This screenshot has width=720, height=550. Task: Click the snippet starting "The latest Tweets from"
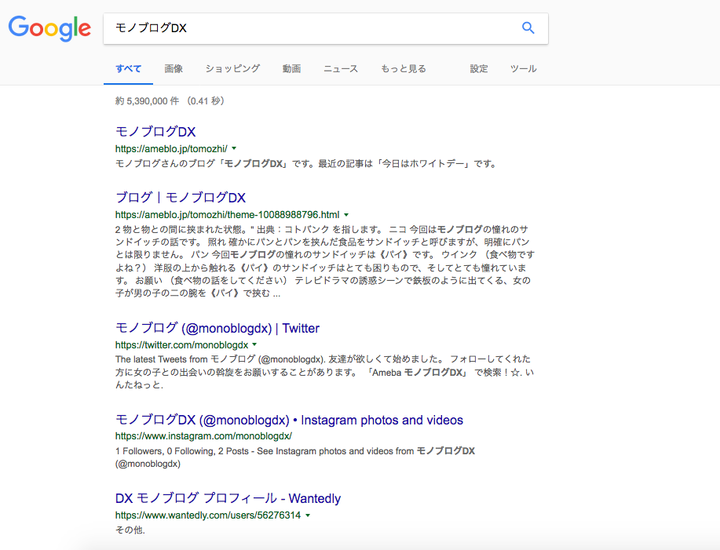[324, 372]
